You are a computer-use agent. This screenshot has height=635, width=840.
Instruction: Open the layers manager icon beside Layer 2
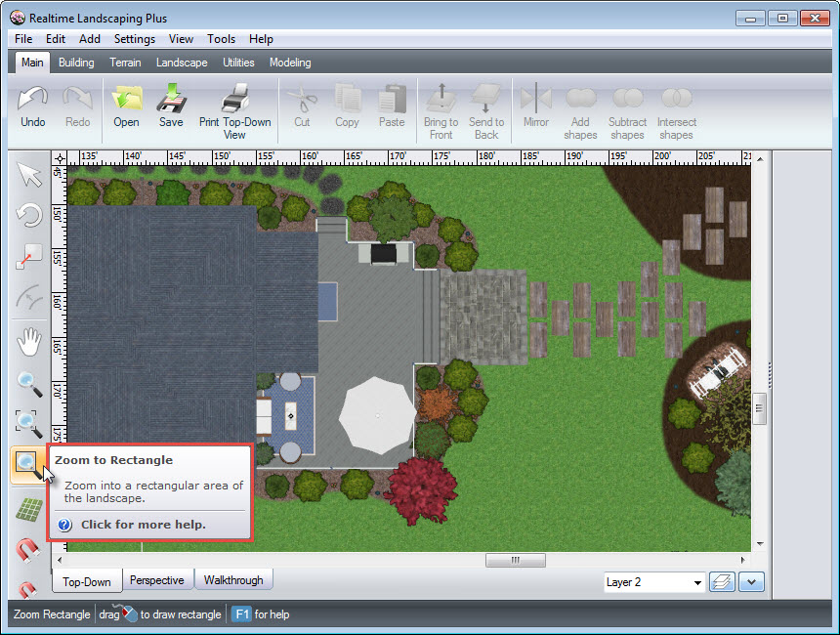click(722, 582)
